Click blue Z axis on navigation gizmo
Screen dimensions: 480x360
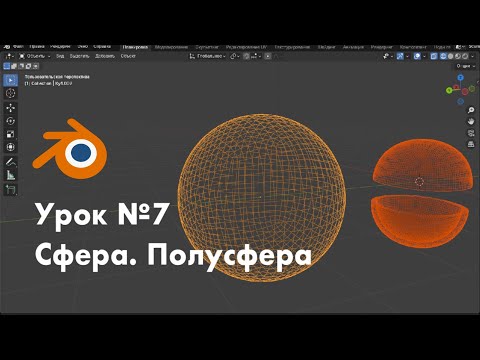click(460, 77)
